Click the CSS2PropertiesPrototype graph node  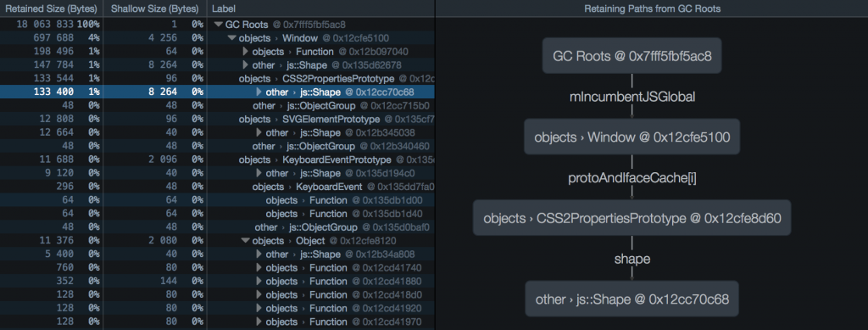(632, 218)
